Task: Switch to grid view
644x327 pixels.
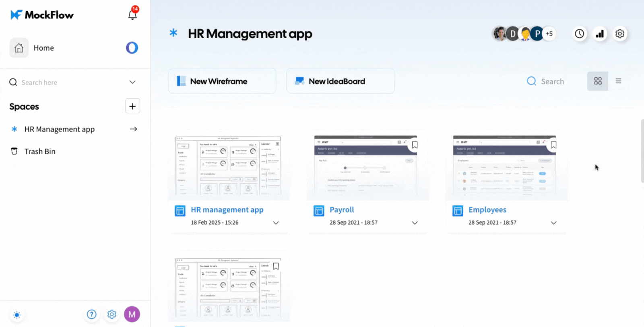Action: (x=598, y=81)
